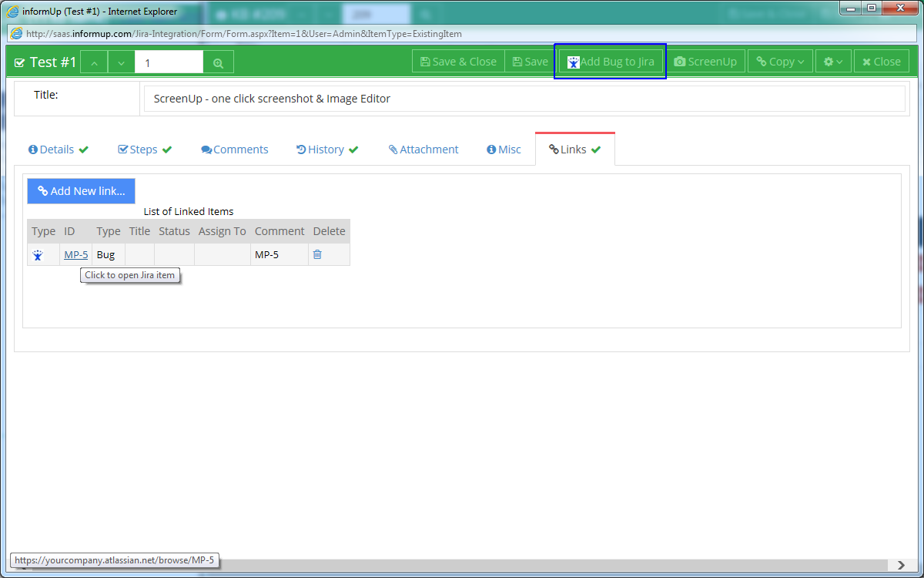Click the Title column header
Viewport: 924px width, 578px height.
[139, 231]
